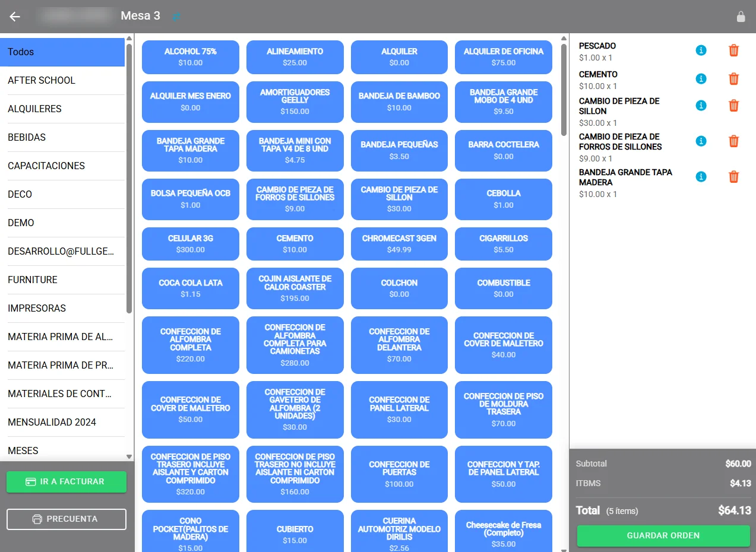Go back using the header arrow
This screenshot has width=756, height=552.
(15, 17)
